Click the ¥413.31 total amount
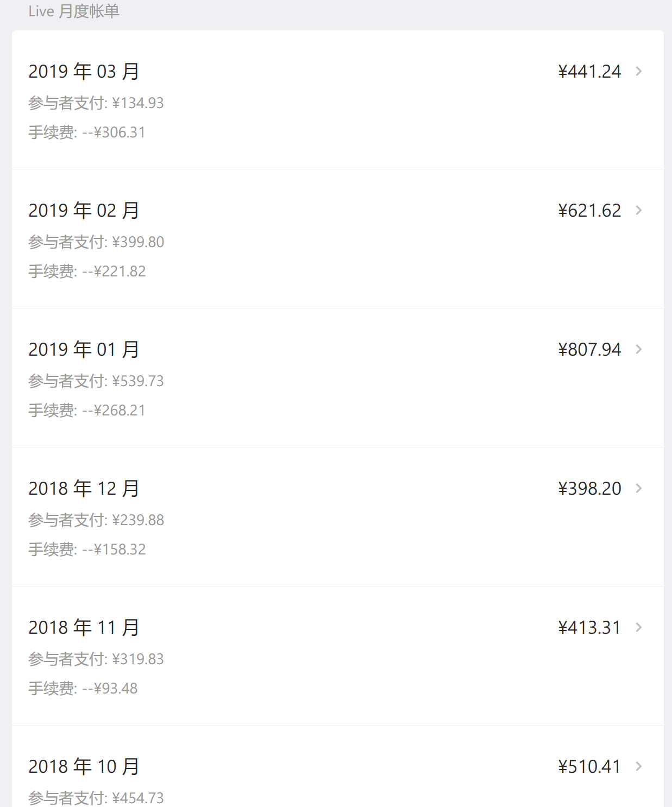672x807 pixels. pos(589,627)
